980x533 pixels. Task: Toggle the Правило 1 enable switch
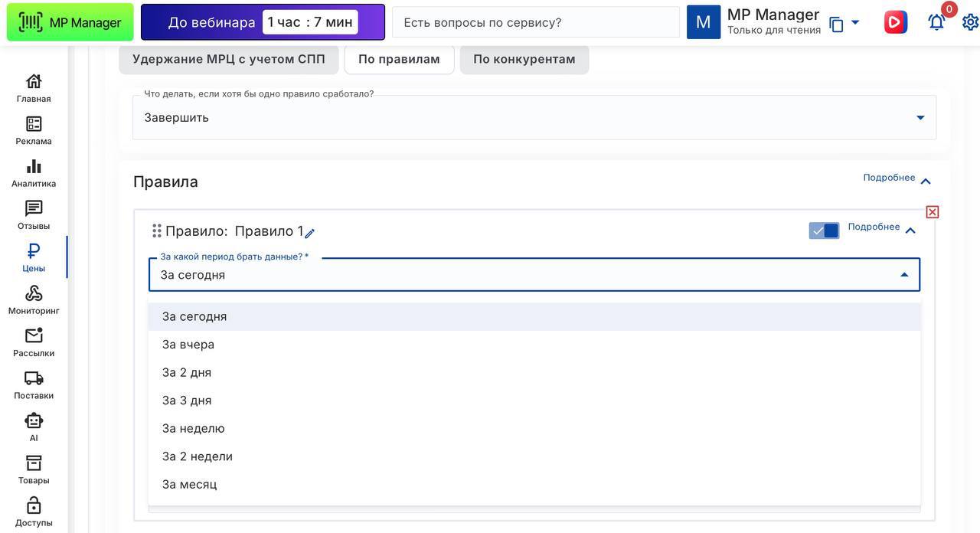(824, 231)
